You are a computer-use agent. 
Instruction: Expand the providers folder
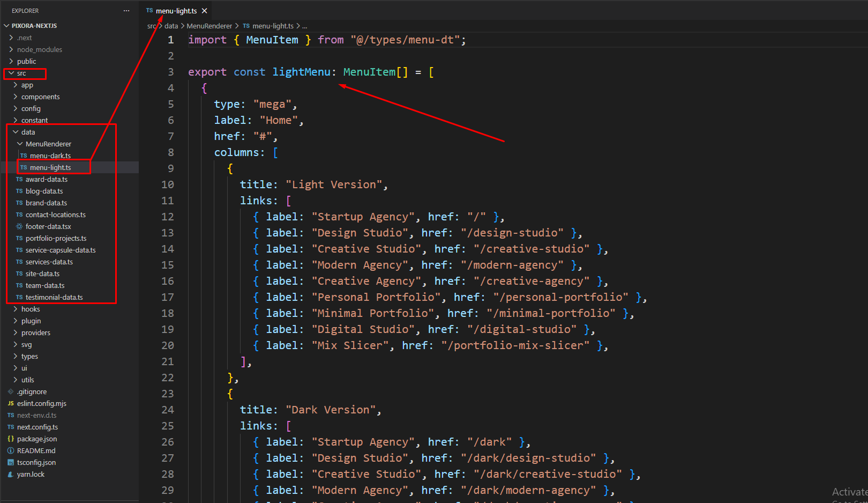coord(35,332)
